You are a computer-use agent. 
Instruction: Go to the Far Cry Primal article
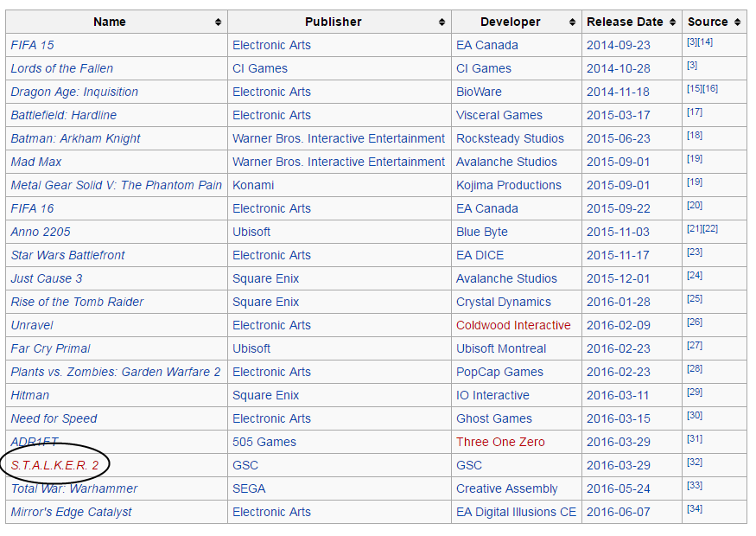(x=50, y=348)
